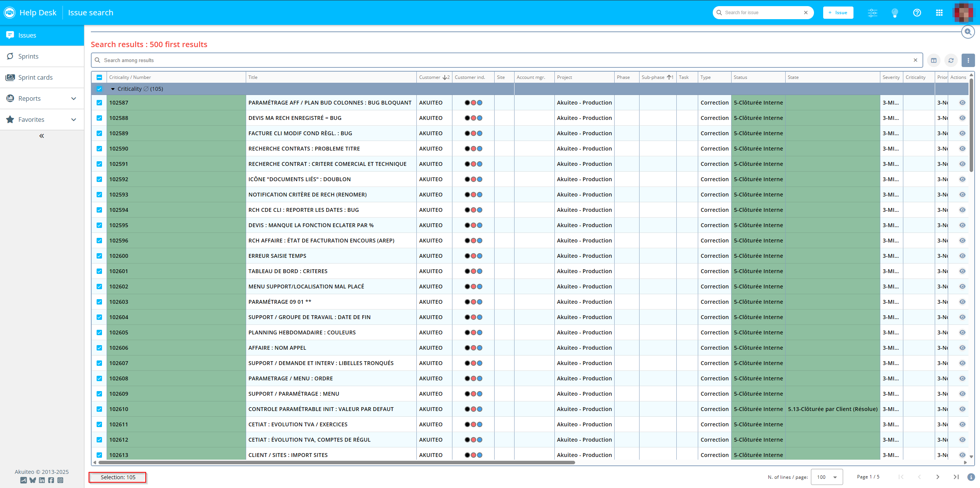Viewport: 980px width, 488px height.
Task: Click the advanced search magnifier icon
Action: [968, 32]
